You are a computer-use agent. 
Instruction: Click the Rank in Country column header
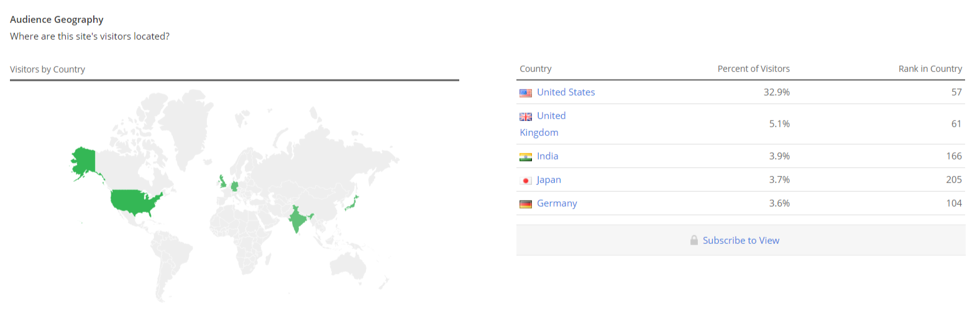point(930,69)
